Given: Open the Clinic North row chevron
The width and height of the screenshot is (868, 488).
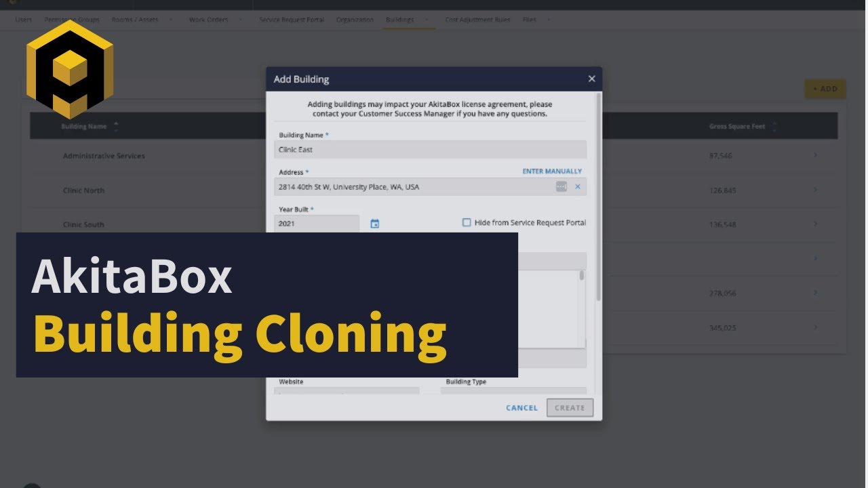Looking at the screenshot, I should [815, 190].
